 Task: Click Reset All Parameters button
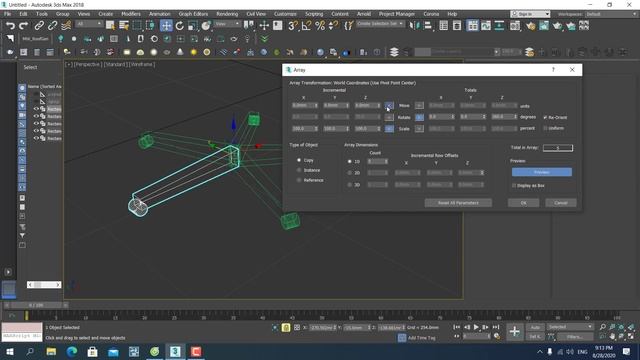click(x=458, y=203)
